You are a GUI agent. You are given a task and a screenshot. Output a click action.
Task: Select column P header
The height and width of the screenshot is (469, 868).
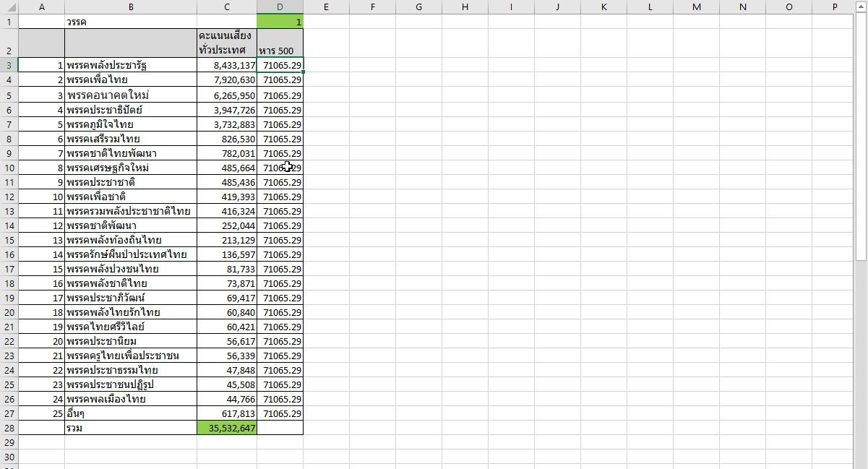[835, 7]
